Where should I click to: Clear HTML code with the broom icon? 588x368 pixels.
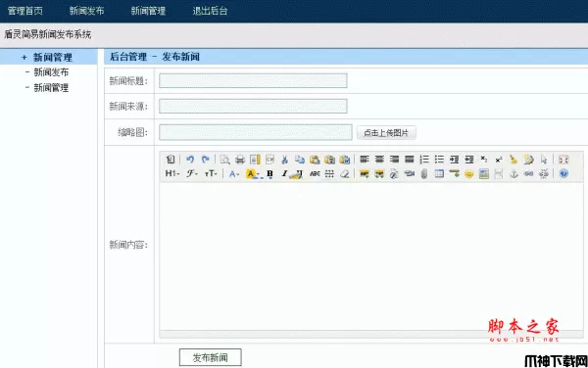coord(514,160)
